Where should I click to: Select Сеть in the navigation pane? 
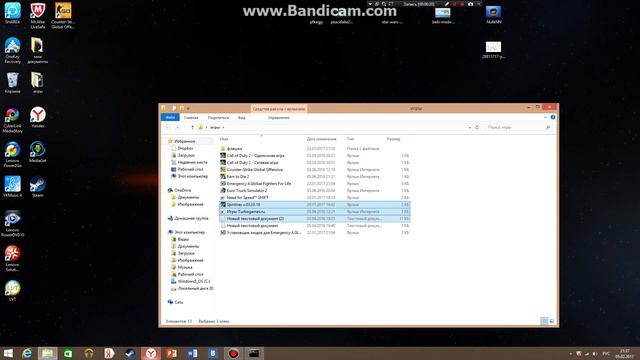tap(179, 302)
